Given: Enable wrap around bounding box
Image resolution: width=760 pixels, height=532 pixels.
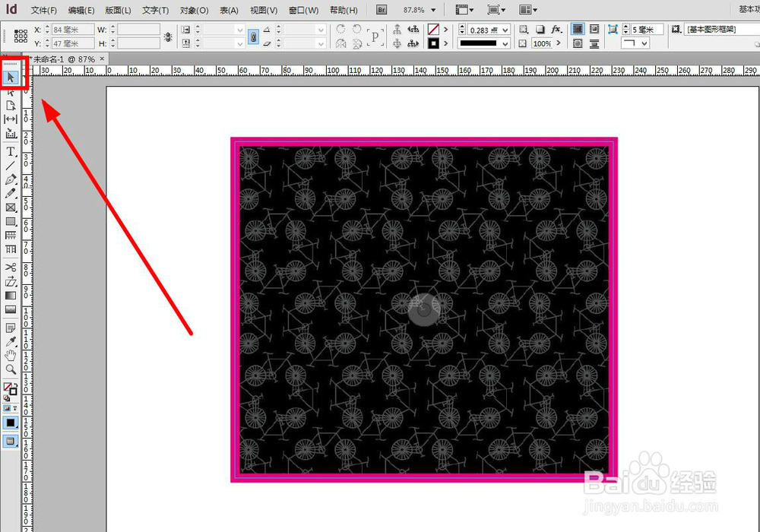Looking at the screenshot, I should coord(594,29).
